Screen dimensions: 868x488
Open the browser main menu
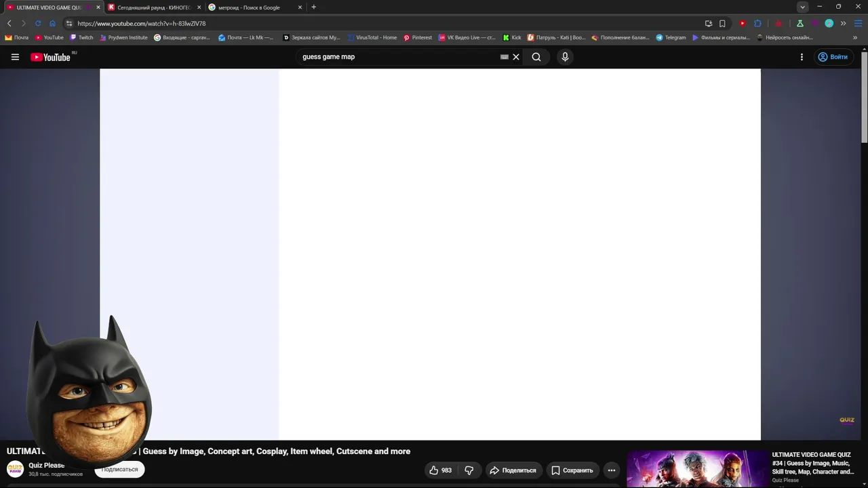point(858,23)
